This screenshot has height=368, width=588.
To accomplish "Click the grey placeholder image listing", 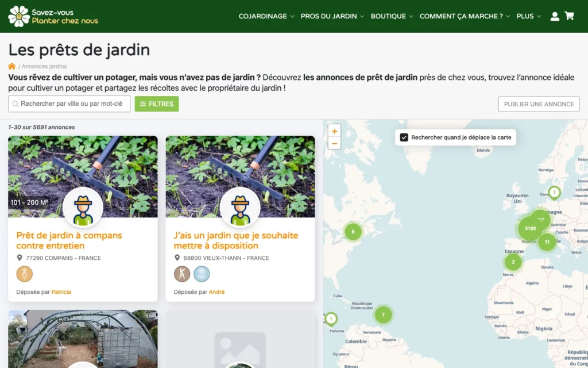I will [241, 339].
